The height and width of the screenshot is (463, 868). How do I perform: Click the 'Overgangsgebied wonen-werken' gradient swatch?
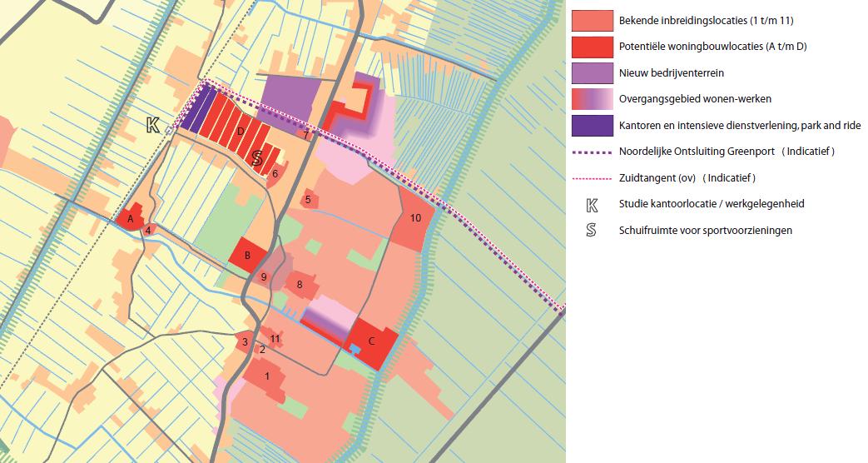pyautogui.click(x=593, y=99)
